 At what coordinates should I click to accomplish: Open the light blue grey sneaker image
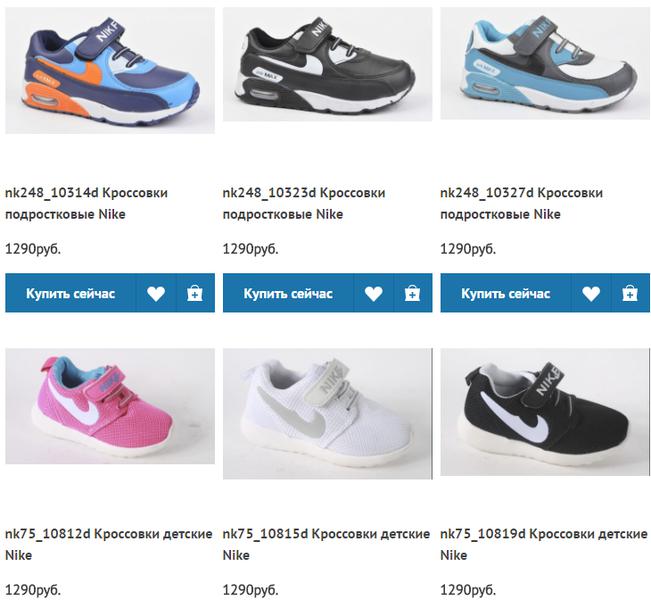pos(545,64)
